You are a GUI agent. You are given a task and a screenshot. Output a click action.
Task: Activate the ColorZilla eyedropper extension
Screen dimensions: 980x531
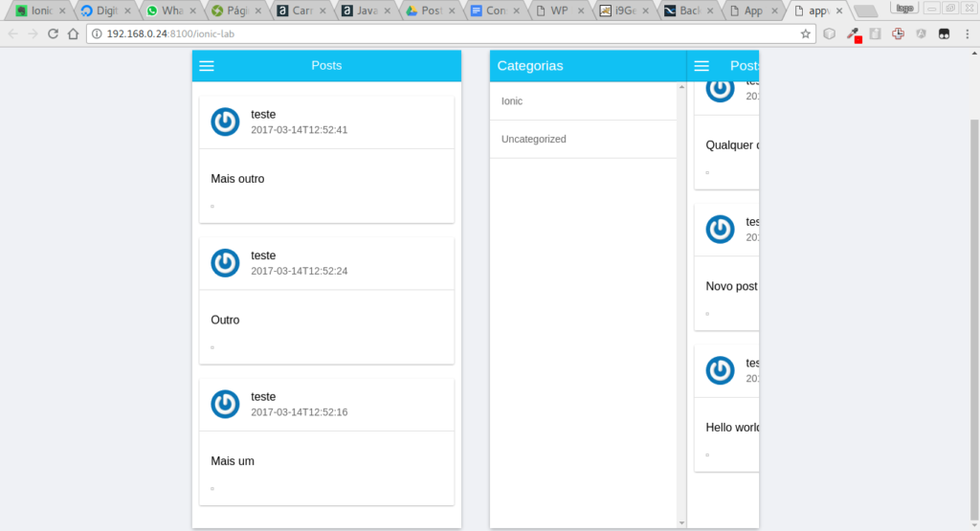pyautogui.click(x=852, y=33)
